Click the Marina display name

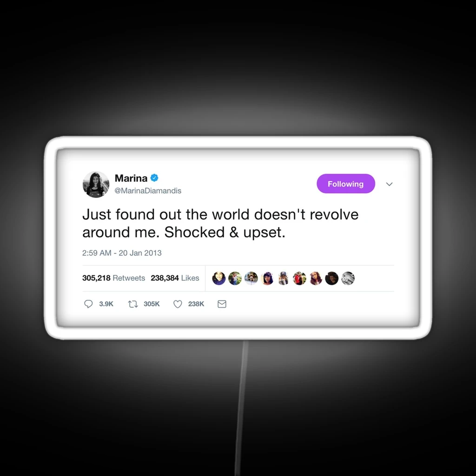coord(131,178)
